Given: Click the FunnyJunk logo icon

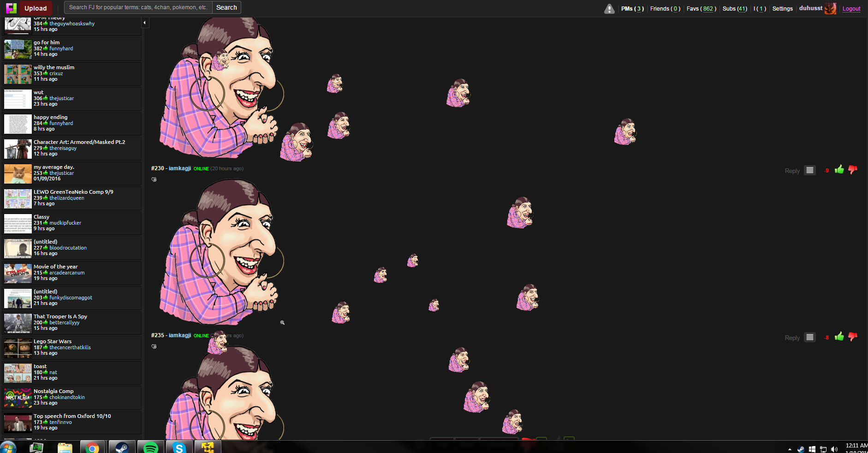Looking at the screenshot, I should pos(11,8).
